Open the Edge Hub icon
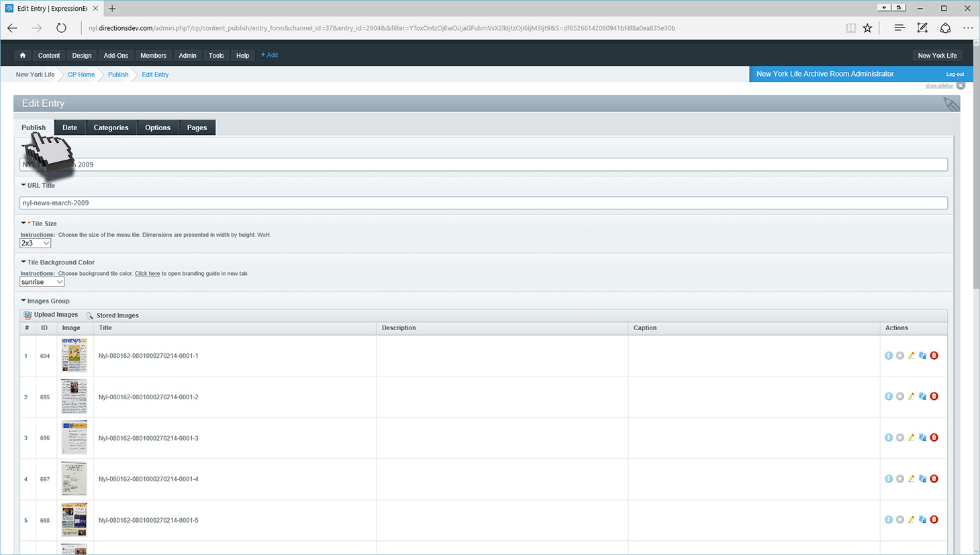Viewport: 980px width, 555px height. point(899,28)
